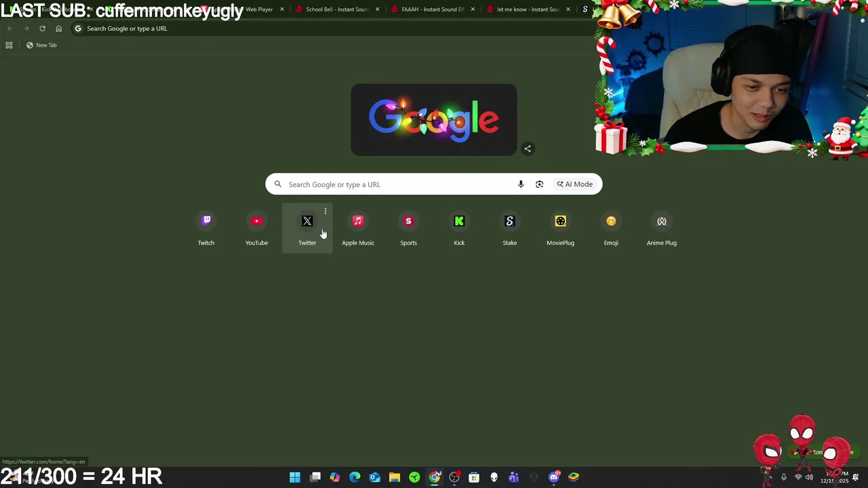Close the School Bell tab
Image resolution: width=868 pixels, height=488 pixels.
[377, 9]
